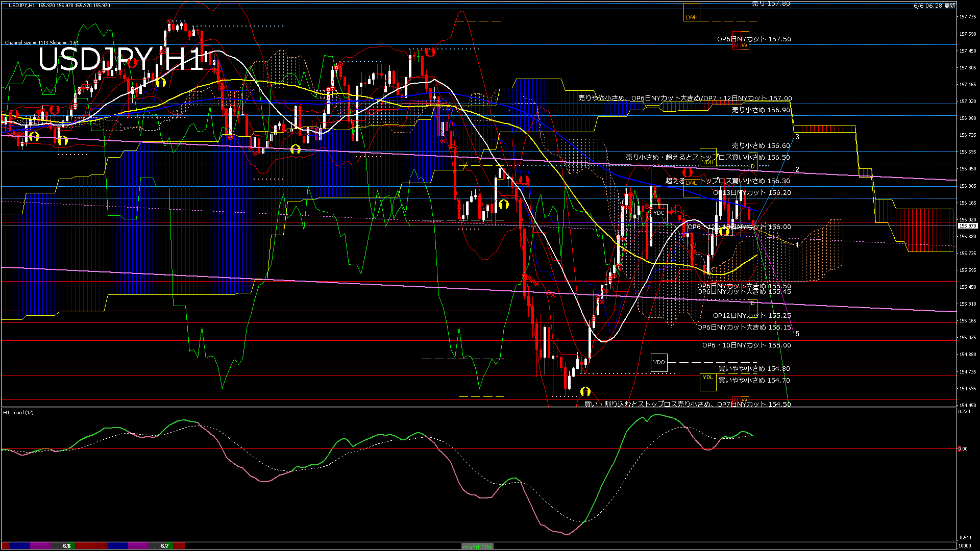Image resolution: width=980 pixels, height=551 pixels.
Task: Click the H1 macd (12) indicator label
Action: pos(18,412)
